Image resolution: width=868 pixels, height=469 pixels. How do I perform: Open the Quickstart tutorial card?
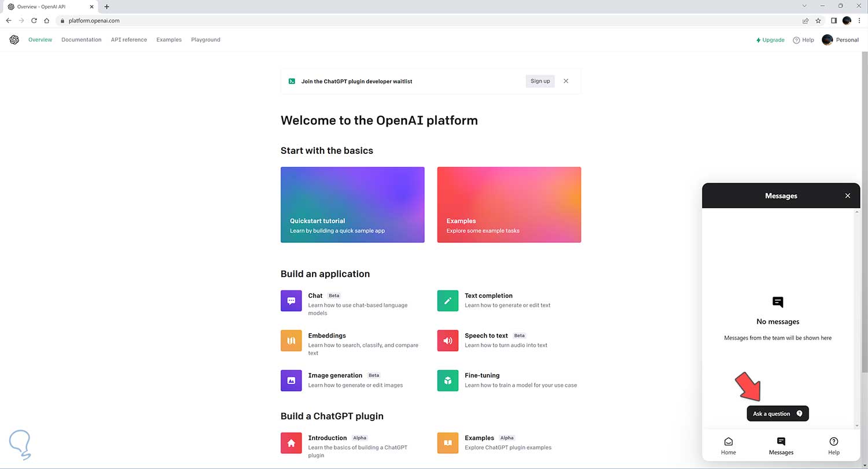click(352, 205)
